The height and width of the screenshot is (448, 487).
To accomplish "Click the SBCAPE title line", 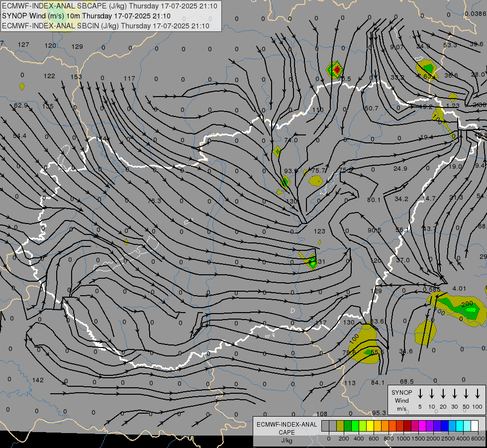I will 109,6.
